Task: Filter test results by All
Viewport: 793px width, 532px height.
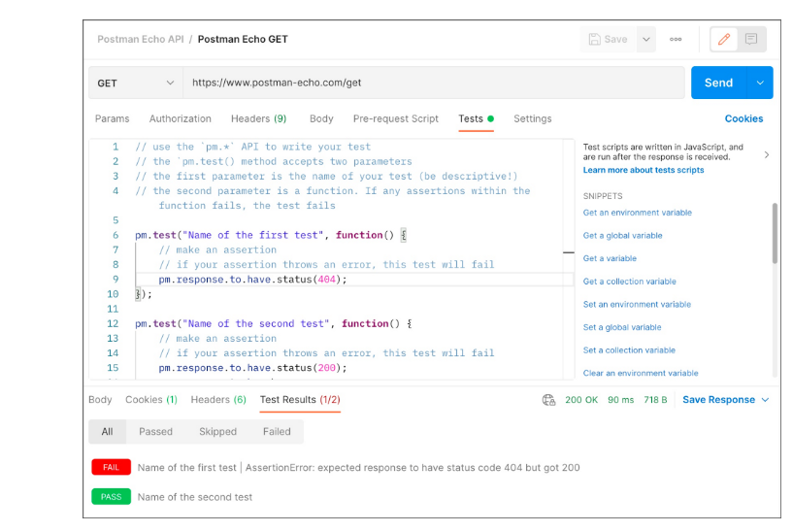Action: coord(107,432)
